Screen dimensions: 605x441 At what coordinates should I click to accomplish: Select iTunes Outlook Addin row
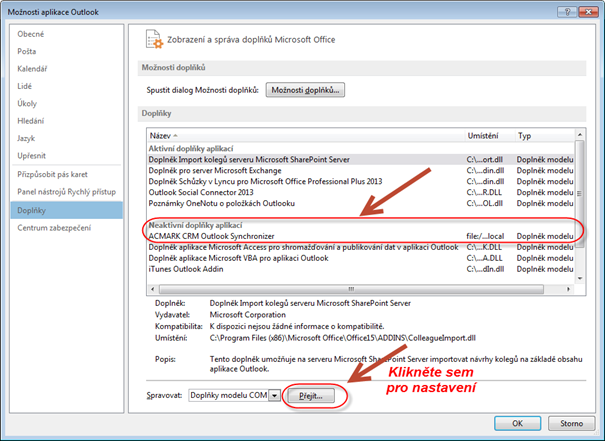tap(361, 269)
